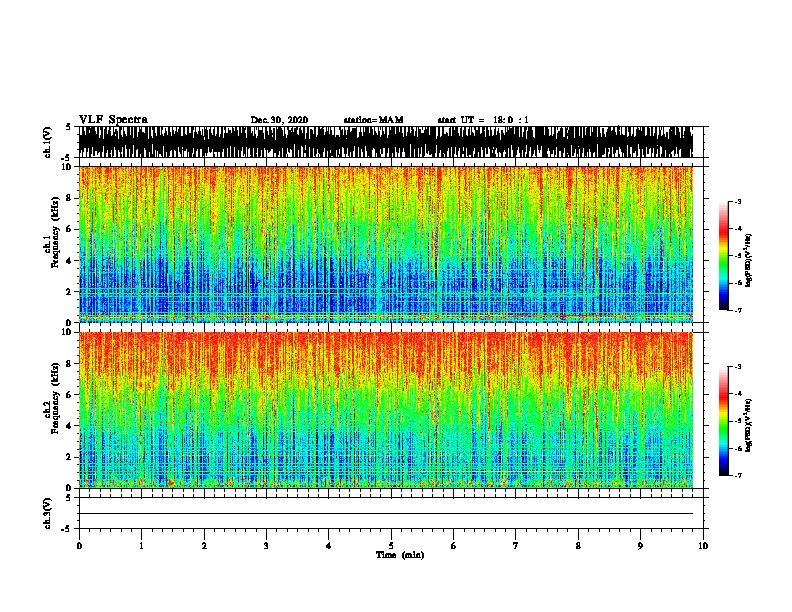Click the "-7" tick on ch.1 color bar
The width and height of the screenshot is (792, 612).
[x=738, y=310]
